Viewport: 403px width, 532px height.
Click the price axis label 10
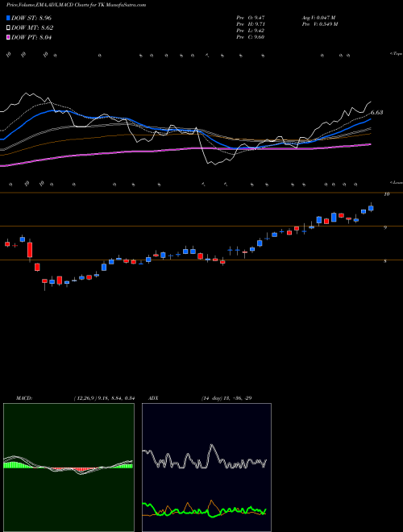click(x=386, y=194)
